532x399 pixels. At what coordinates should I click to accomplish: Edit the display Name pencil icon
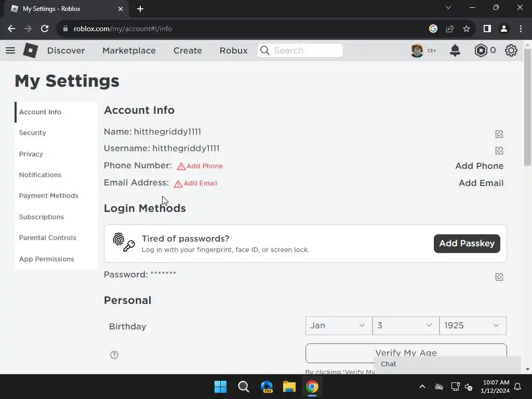coord(499,134)
